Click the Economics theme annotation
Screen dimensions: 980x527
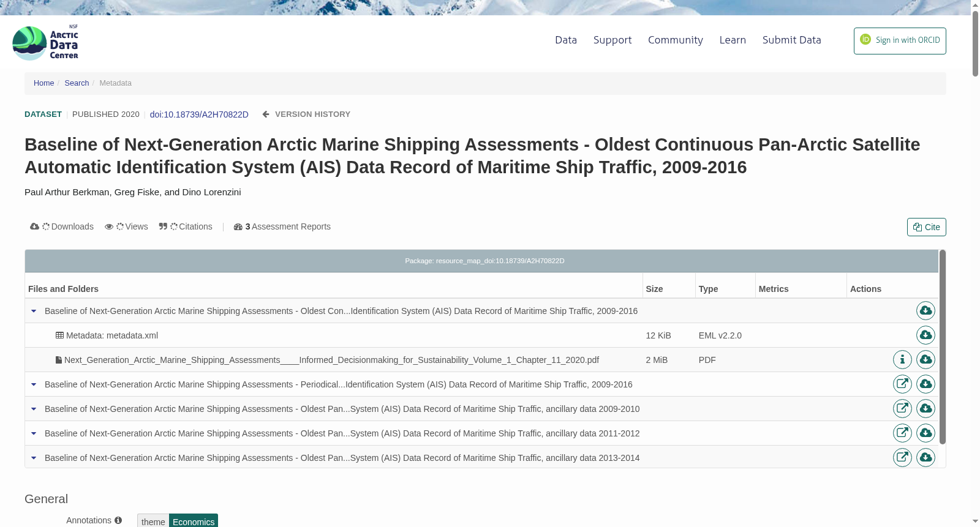[x=194, y=521]
